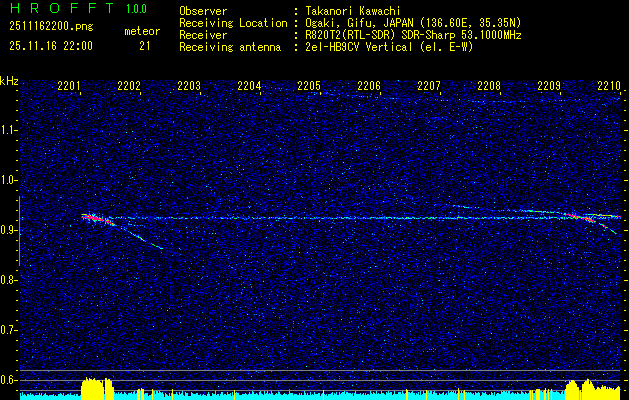629x400 pixels.
Task: Click the HROFFT title text
Action: pos(61,8)
